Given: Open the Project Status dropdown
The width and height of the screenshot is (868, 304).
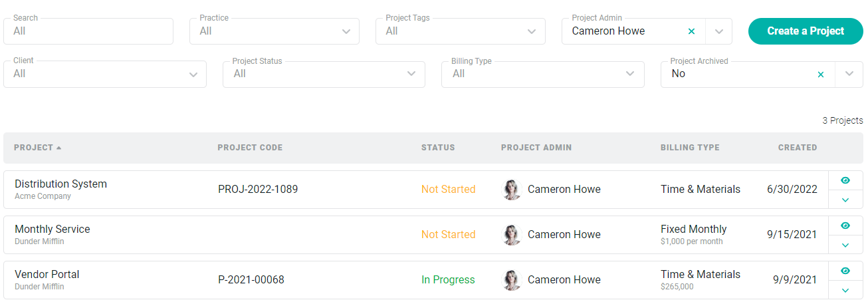Looking at the screenshot, I should [324, 74].
